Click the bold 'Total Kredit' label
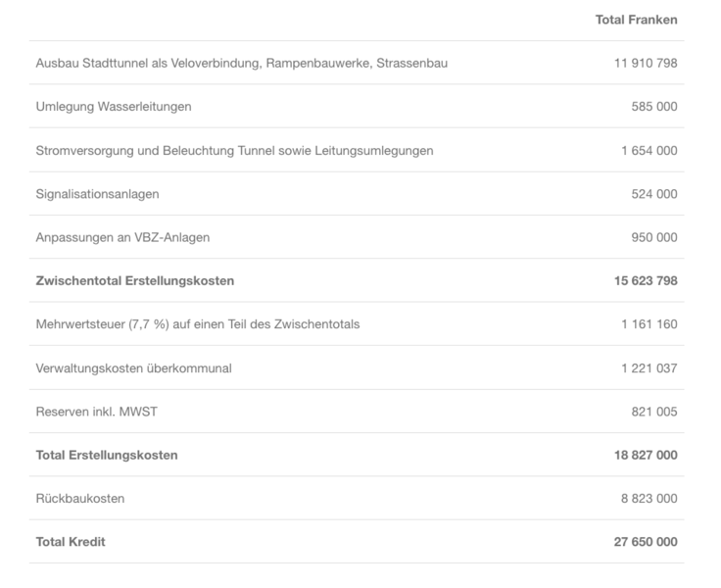The width and height of the screenshot is (721, 588). tap(71, 542)
